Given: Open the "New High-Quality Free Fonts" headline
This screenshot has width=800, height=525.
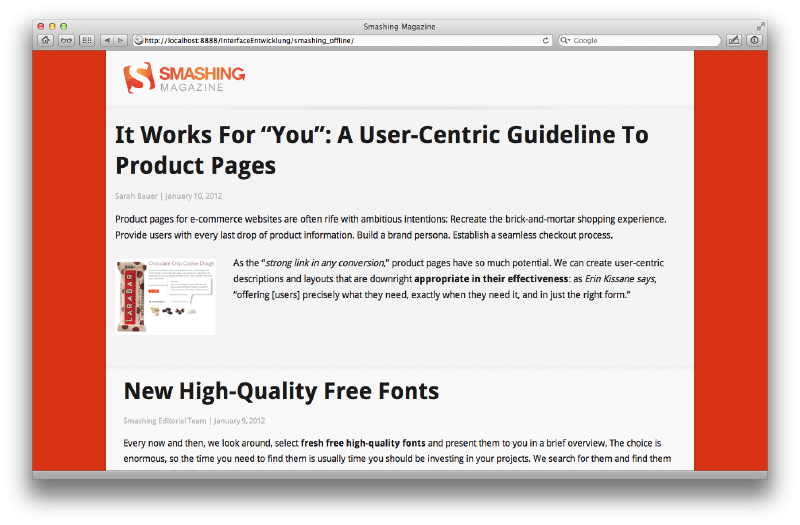Looking at the screenshot, I should click(281, 391).
